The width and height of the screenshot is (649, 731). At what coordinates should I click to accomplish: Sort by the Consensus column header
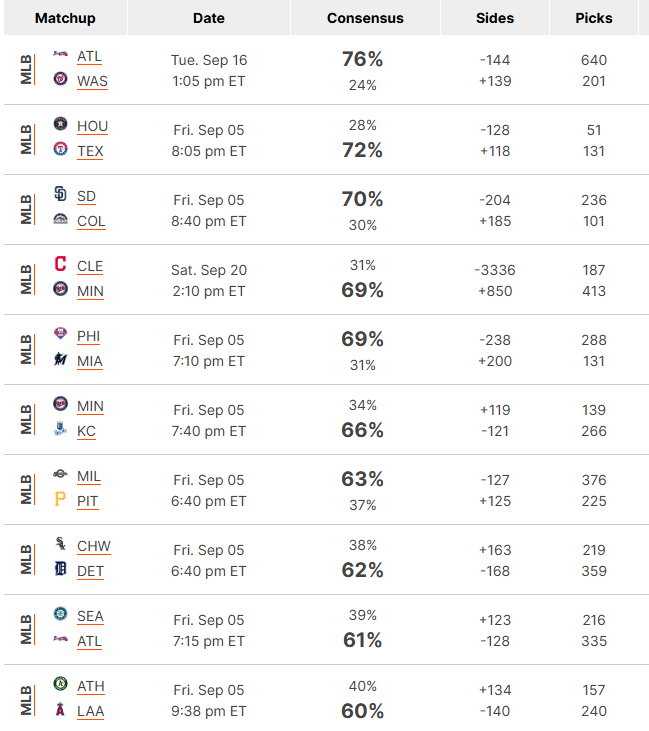(365, 18)
